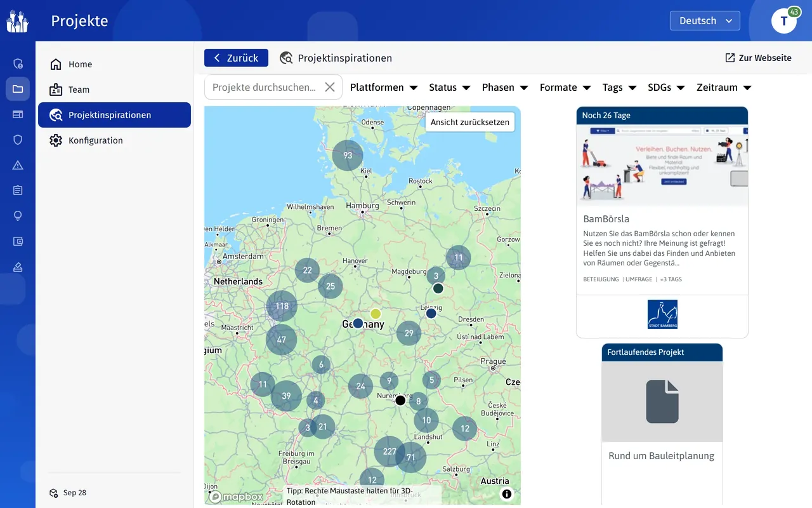Select Projektinspirationen in the side menu
This screenshot has height=508, width=812.
pyautogui.click(x=114, y=115)
